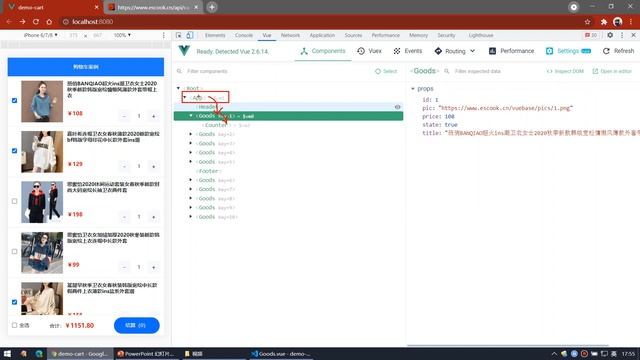This screenshot has height=360, width=640.
Task: Open the Network devtools tab
Action: click(290, 36)
